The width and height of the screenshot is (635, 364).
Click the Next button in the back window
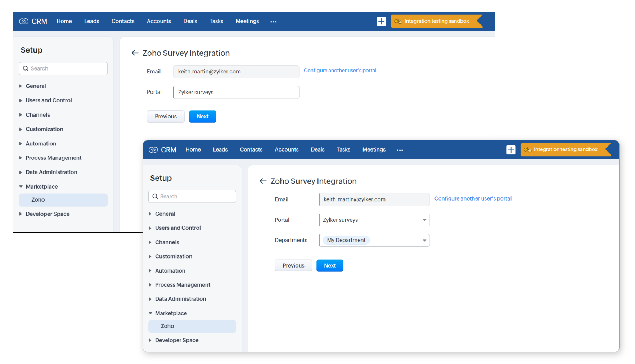(203, 116)
